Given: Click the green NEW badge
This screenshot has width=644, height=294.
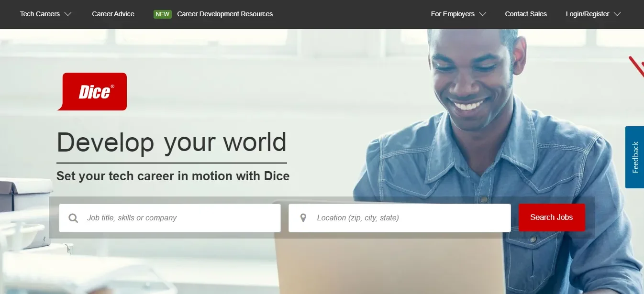Looking at the screenshot, I should point(162,14).
